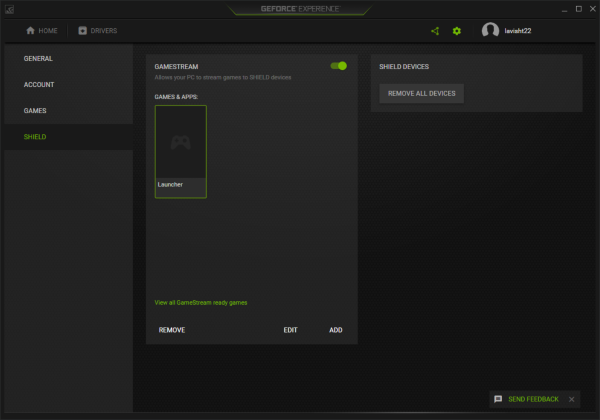This screenshot has width=600, height=420.
Task: Switch to the Drivers tab
Action: pos(98,31)
